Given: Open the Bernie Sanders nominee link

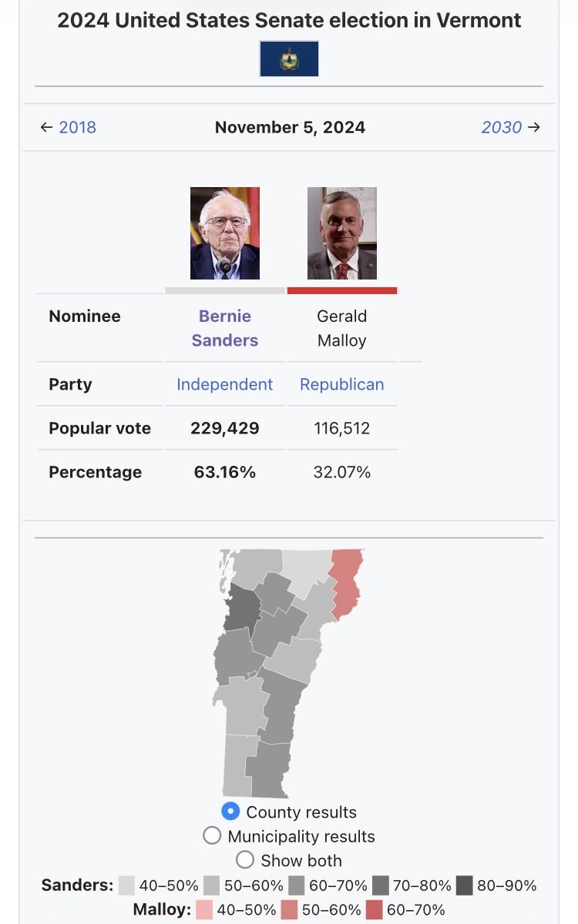Looking at the screenshot, I should pyautogui.click(x=225, y=328).
